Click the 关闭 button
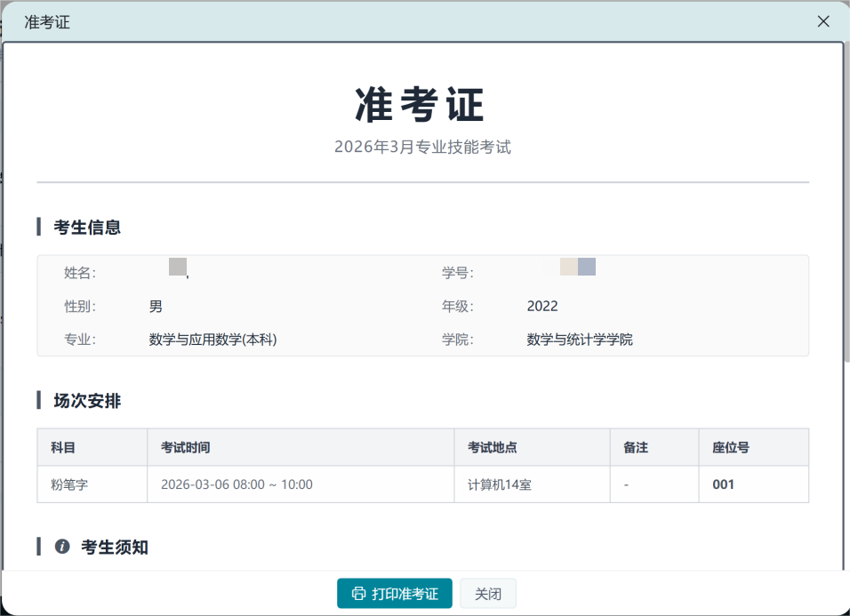 click(488, 593)
